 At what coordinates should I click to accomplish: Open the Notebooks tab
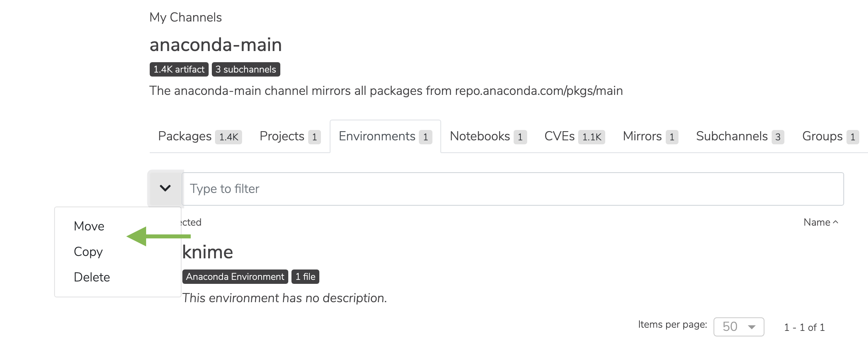pos(488,136)
